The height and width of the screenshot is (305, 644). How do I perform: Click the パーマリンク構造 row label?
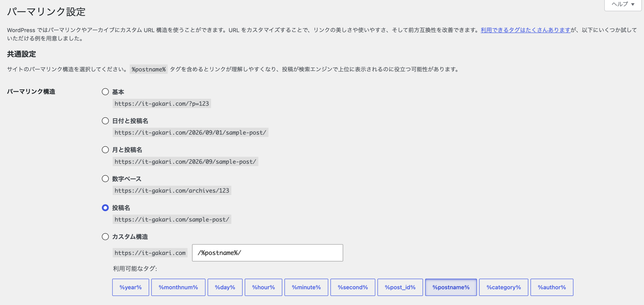(31, 92)
